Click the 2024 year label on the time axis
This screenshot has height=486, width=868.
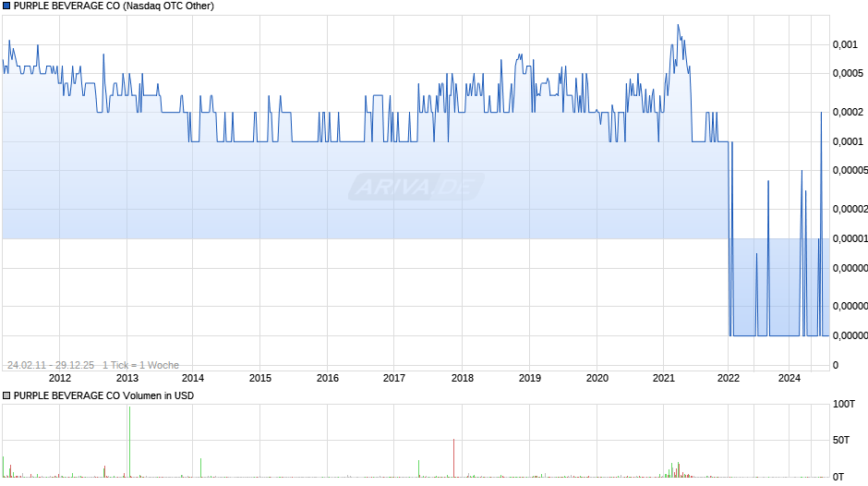pyautogui.click(x=790, y=378)
